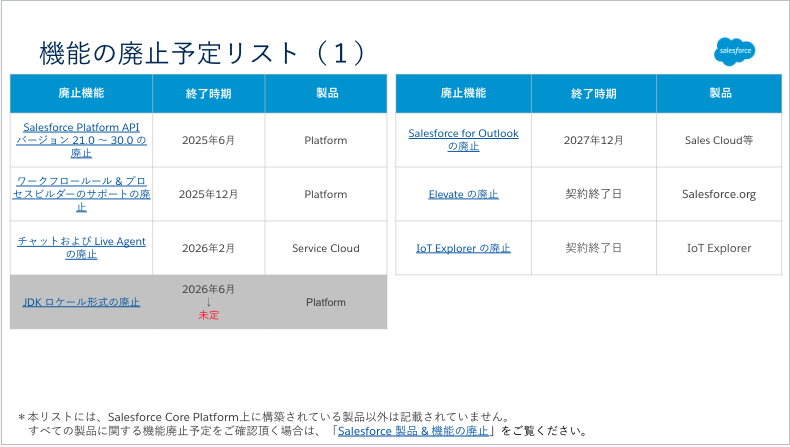Open the JDK ロケール形式の廃止 link

coord(81,302)
